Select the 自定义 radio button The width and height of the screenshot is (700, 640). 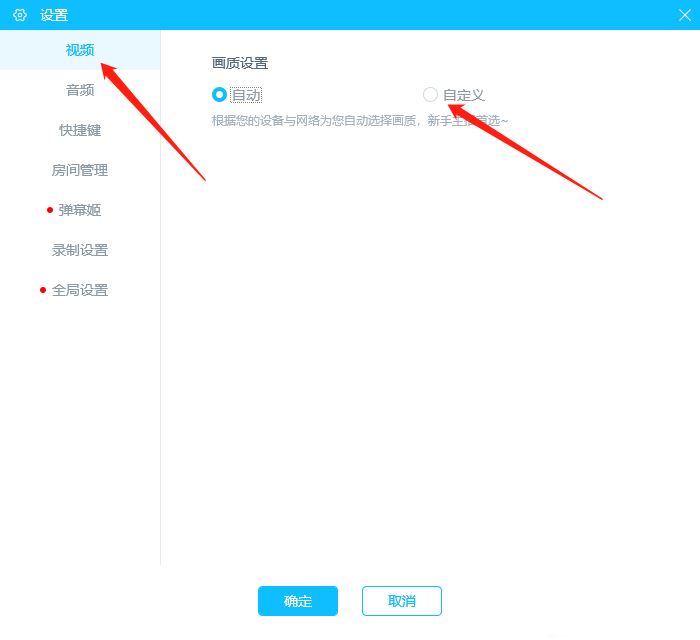430,95
